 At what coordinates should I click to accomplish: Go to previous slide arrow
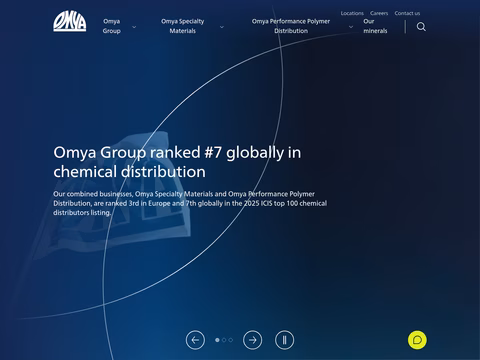pos(195,340)
